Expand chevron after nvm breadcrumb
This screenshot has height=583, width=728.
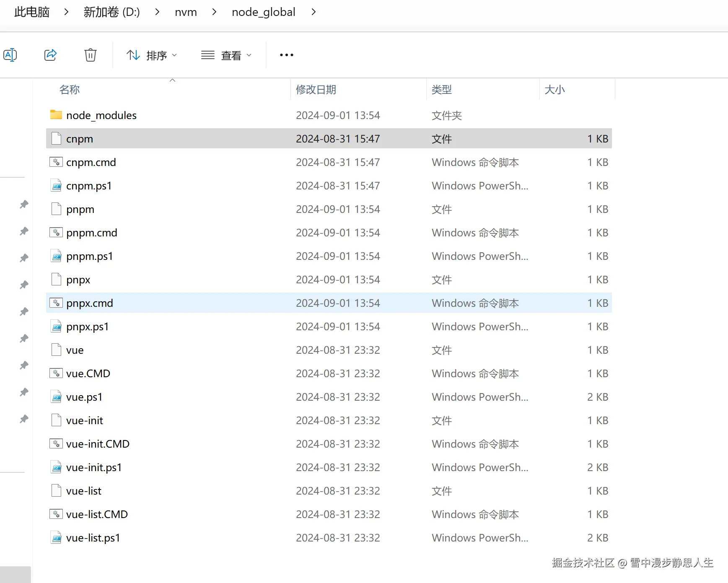[214, 12]
